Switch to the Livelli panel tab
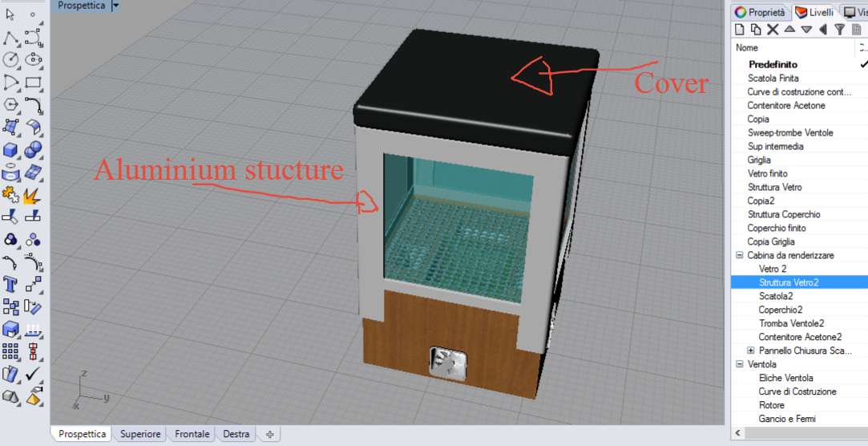 pyautogui.click(x=814, y=12)
